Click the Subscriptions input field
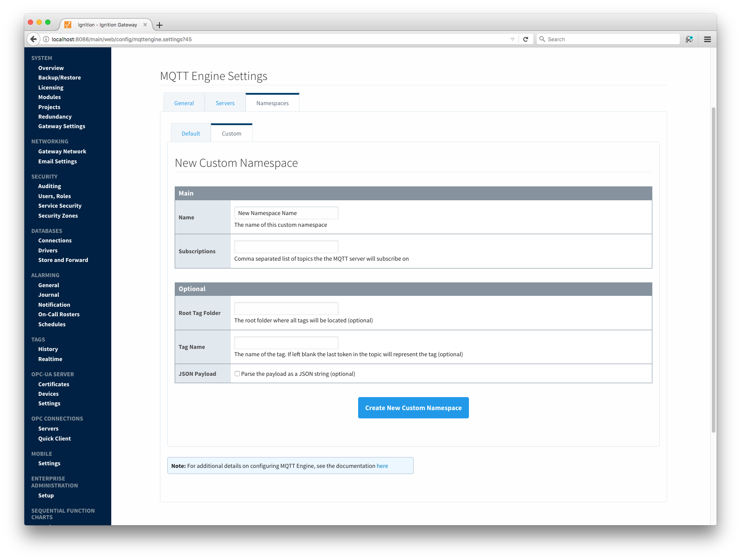This screenshot has height=560, width=741. tap(286, 247)
